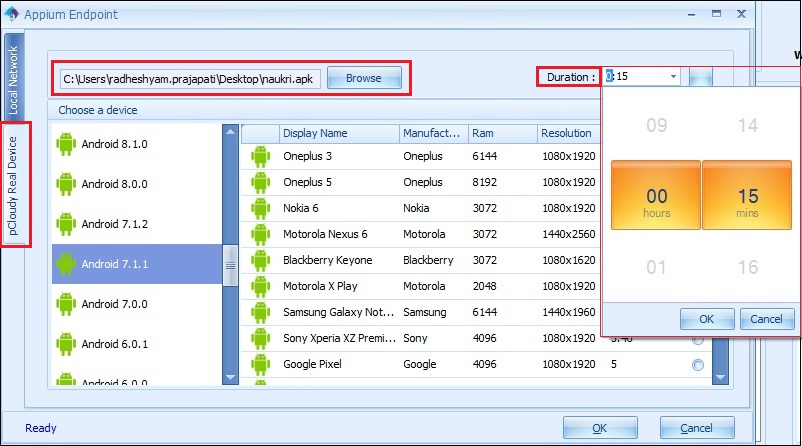
Task: Sort by Ram column header
Action: (502, 133)
